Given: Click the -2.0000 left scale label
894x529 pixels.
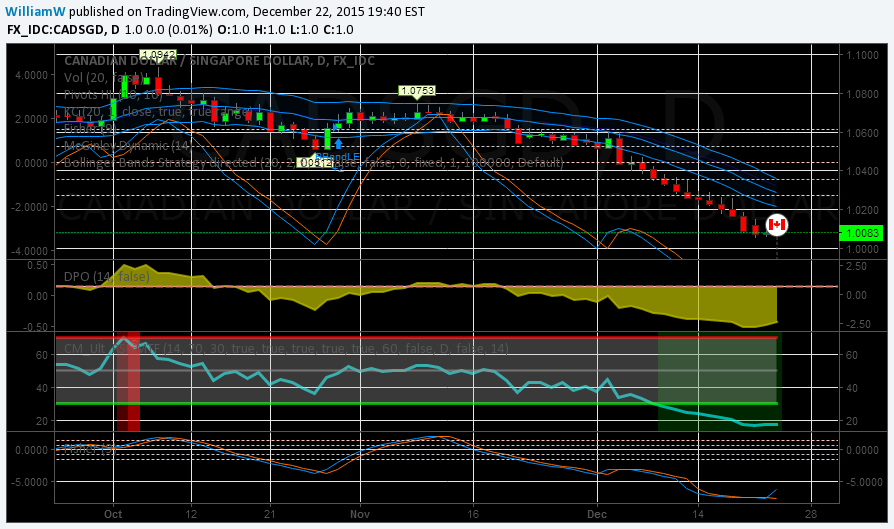Looking at the screenshot, I should [29, 207].
